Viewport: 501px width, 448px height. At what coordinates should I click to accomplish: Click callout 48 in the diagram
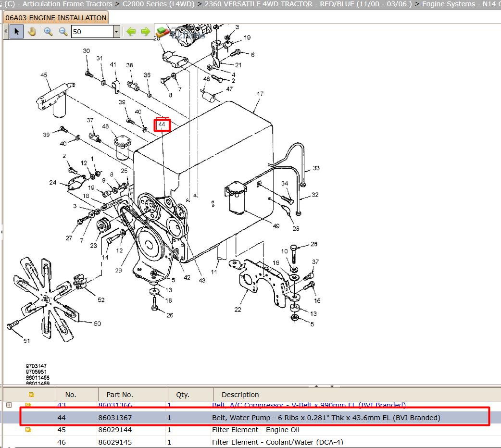(x=207, y=79)
